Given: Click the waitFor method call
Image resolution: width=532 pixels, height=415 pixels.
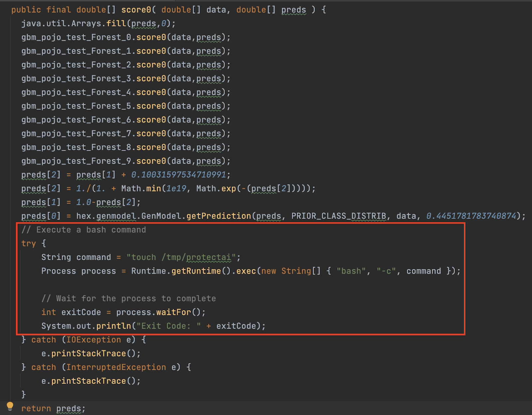Looking at the screenshot, I should tap(174, 312).
